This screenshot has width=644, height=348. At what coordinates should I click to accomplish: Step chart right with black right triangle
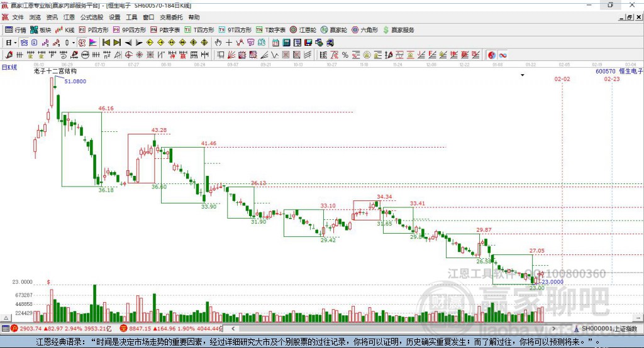(x=139, y=42)
